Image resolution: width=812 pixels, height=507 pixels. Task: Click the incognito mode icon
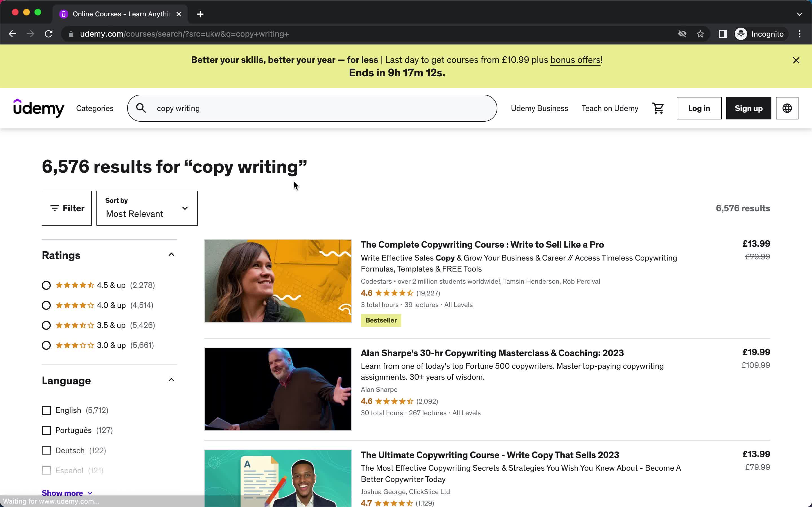tap(741, 33)
